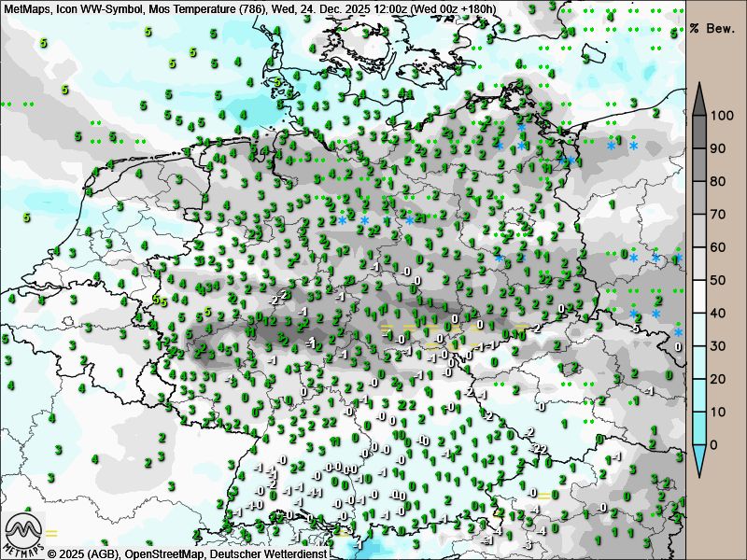The height and width of the screenshot is (560, 747).
Task: Click the '% Bew.' legend heading
Action: point(714,29)
